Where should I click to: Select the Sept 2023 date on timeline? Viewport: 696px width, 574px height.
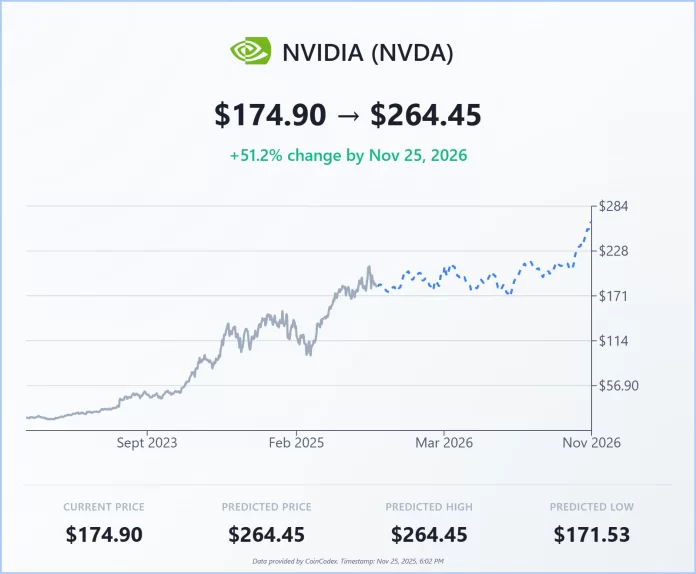[146, 442]
